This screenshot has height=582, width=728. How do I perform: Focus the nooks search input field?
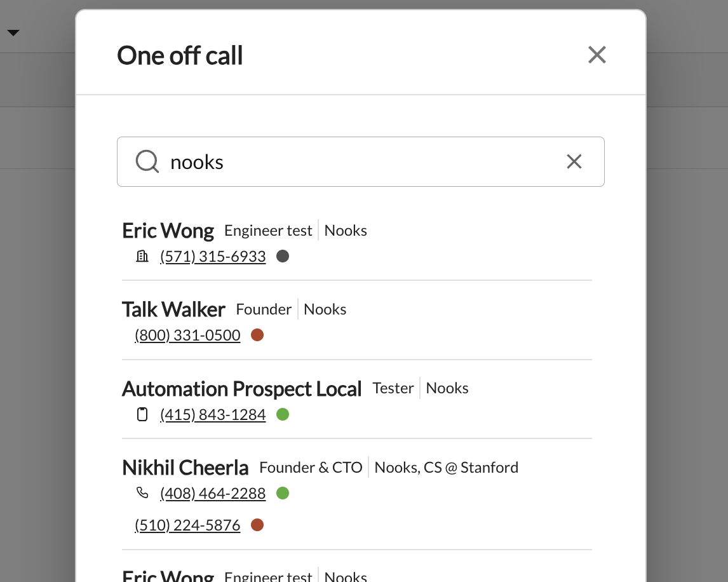[361, 161]
